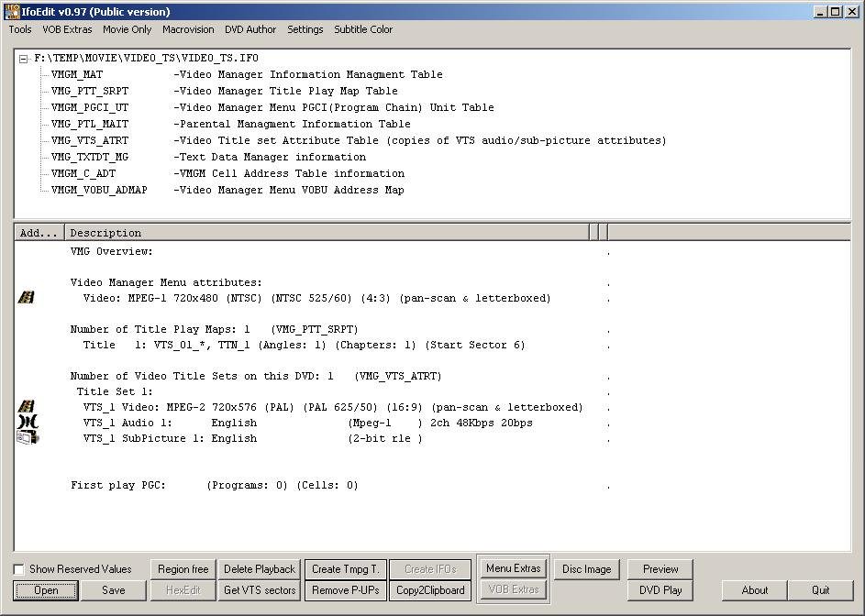The height and width of the screenshot is (616, 865).
Task: Open the Subtitle Color menu
Action: point(363,29)
